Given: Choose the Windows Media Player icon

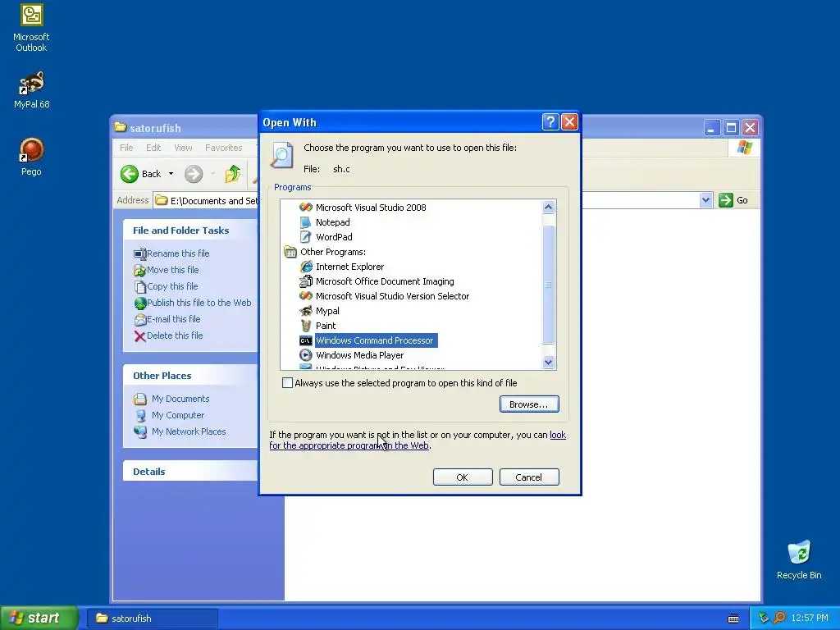Looking at the screenshot, I should (305, 354).
